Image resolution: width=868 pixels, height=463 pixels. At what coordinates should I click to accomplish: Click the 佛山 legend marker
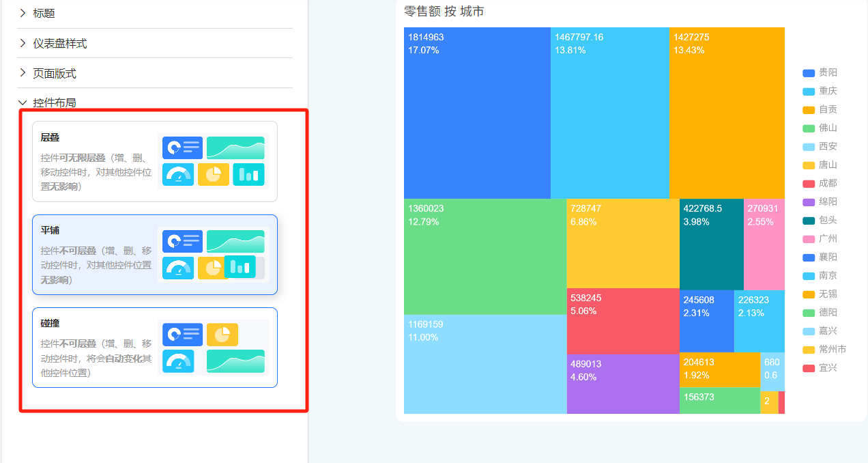pos(809,128)
